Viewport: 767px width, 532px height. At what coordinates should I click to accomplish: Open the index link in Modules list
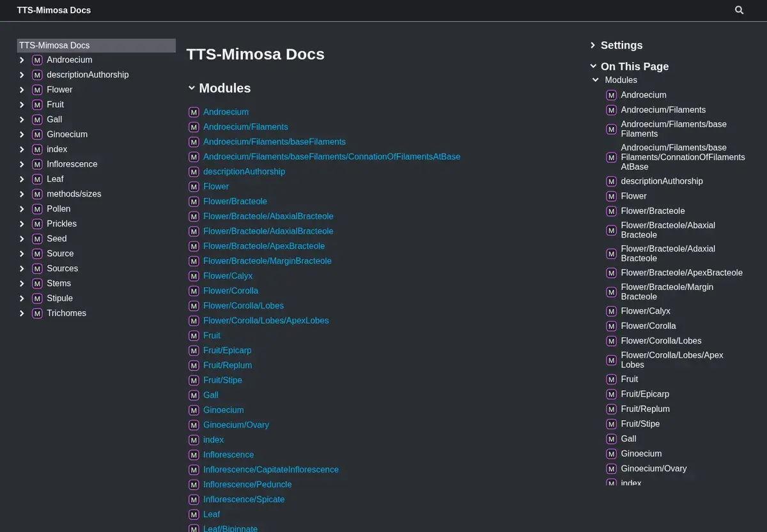(213, 440)
